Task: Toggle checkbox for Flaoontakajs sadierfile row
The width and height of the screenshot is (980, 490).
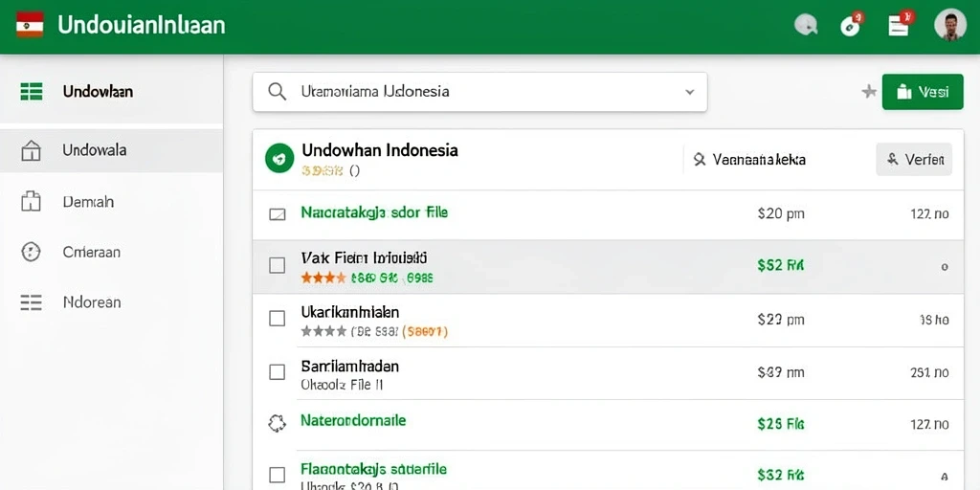Action: 277,474
